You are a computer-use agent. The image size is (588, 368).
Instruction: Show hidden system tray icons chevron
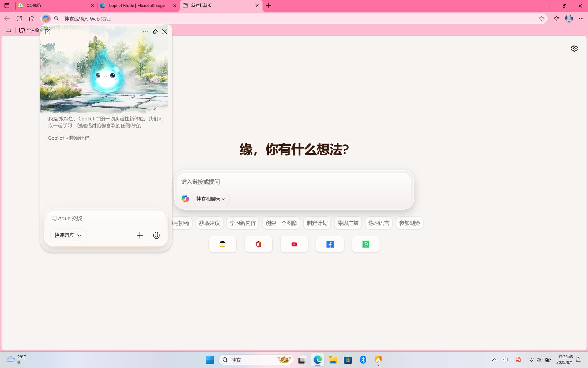pos(494,360)
